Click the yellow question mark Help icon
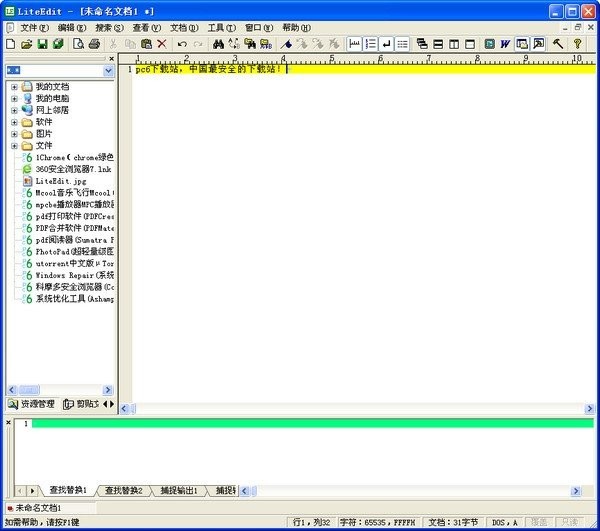600x531 pixels. tap(577, 44)
